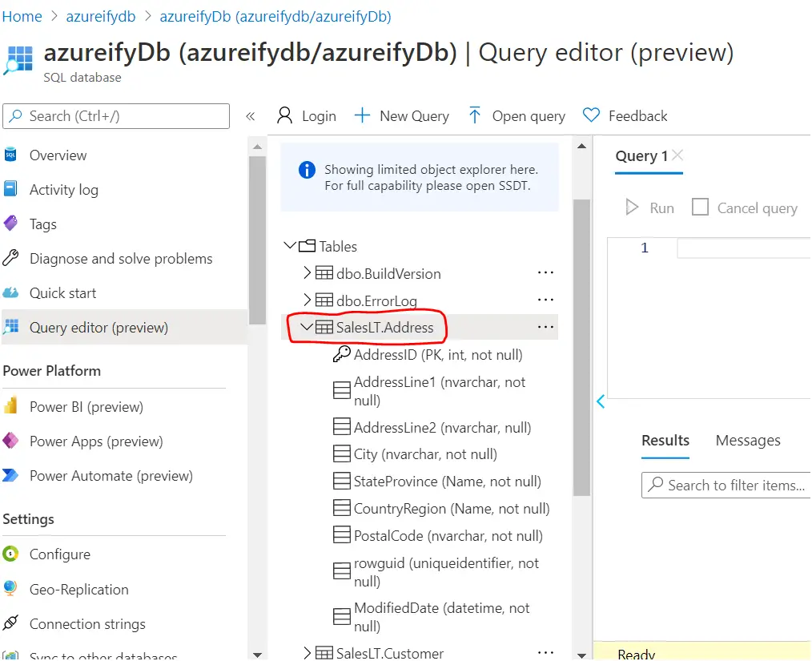
Task: Click the City column icon
Action: pyautogui.click(x=342, y=453)
